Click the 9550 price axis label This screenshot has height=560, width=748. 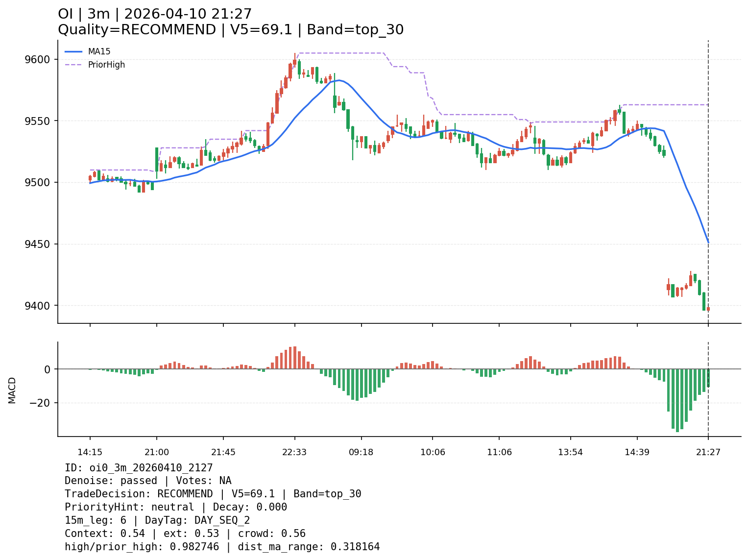click(x=37, y=121)
